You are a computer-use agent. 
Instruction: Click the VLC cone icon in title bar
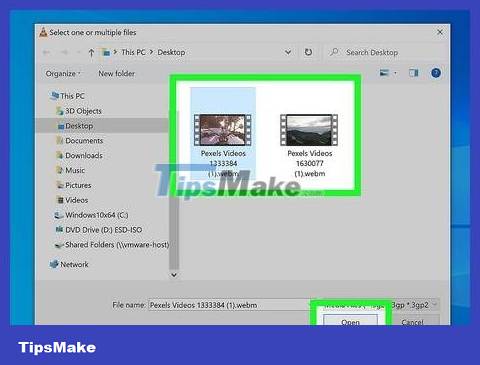[x=43, y=32]
